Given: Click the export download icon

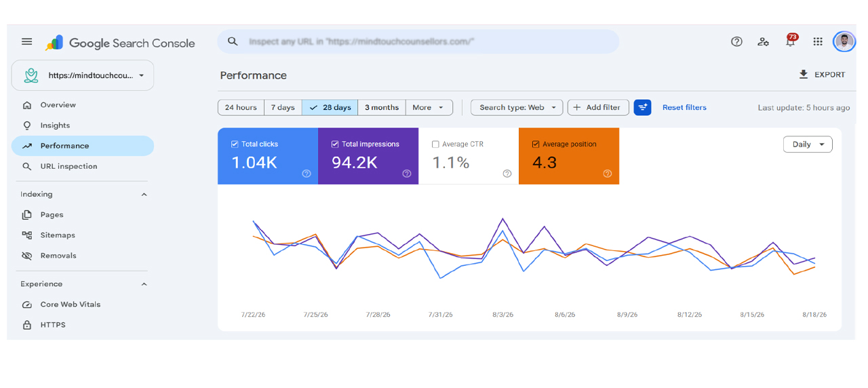Looking at the screenshot, I should coord(804,75).
